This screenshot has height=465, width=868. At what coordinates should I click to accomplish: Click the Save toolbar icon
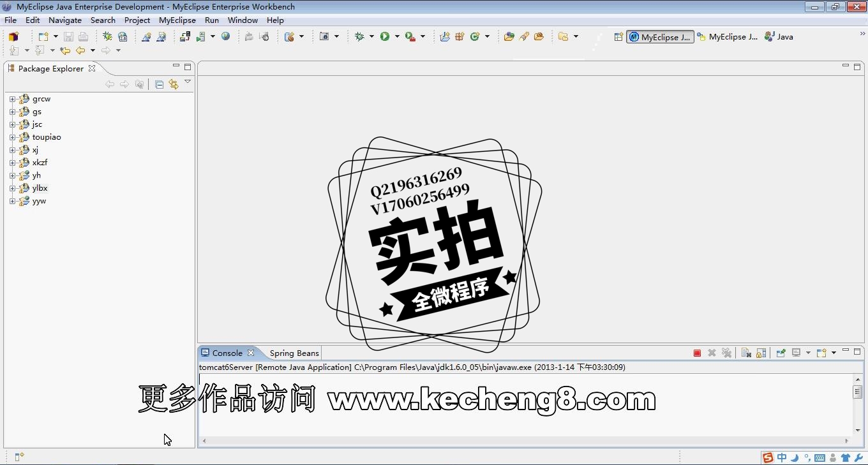pos(68,37)
